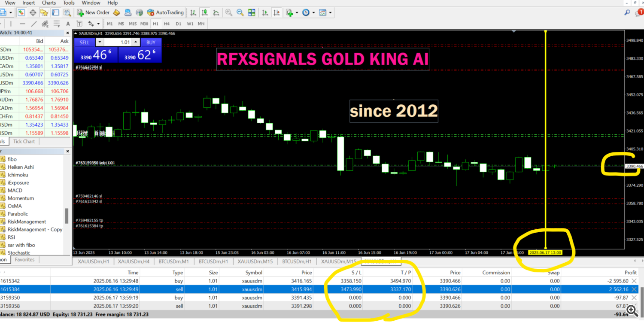Image resolution: width=644 pixels, height=322 pixels.
Task: Switch to the BTCUSDm,M1 chart tab
Action: click(x=174, y=261)
